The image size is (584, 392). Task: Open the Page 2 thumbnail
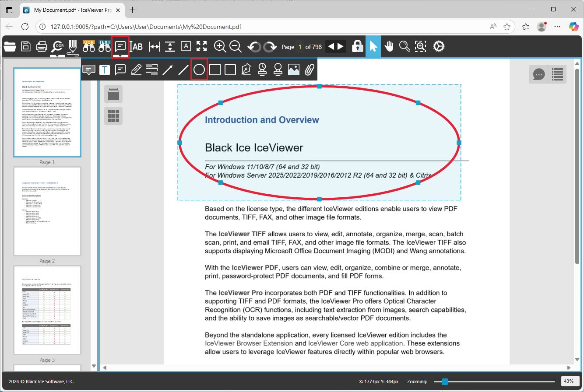[47, 211]
